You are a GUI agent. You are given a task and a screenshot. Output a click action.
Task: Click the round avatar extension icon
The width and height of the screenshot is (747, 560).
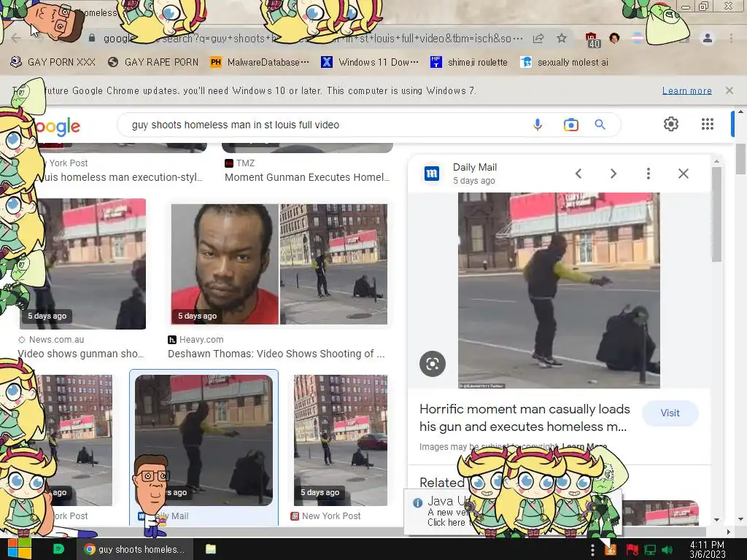tap(614, 38)
